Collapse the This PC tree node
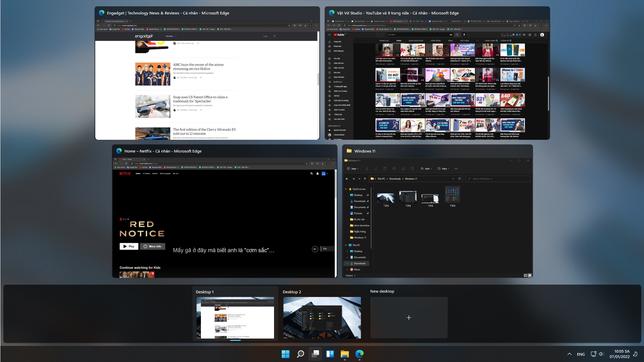Image resolution: width=644 pixels, height=362 pixels. 346,245
